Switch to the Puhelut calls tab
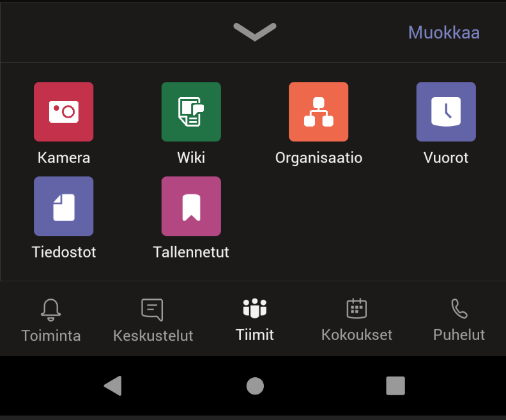This screenshot has height=420, width=506. tap(459, 320)
